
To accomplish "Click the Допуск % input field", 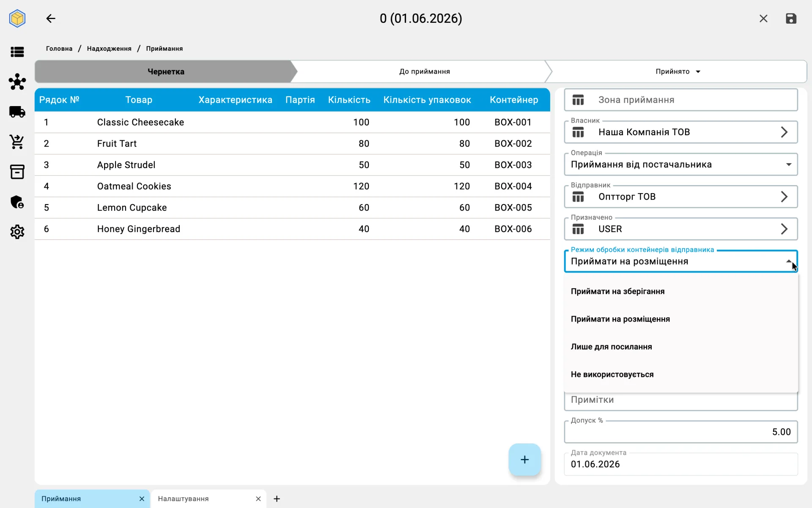I will click(681, 432).
